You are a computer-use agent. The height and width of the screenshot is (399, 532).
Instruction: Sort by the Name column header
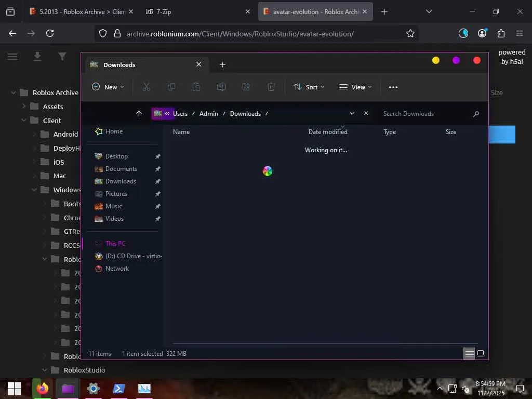[181, 131]
